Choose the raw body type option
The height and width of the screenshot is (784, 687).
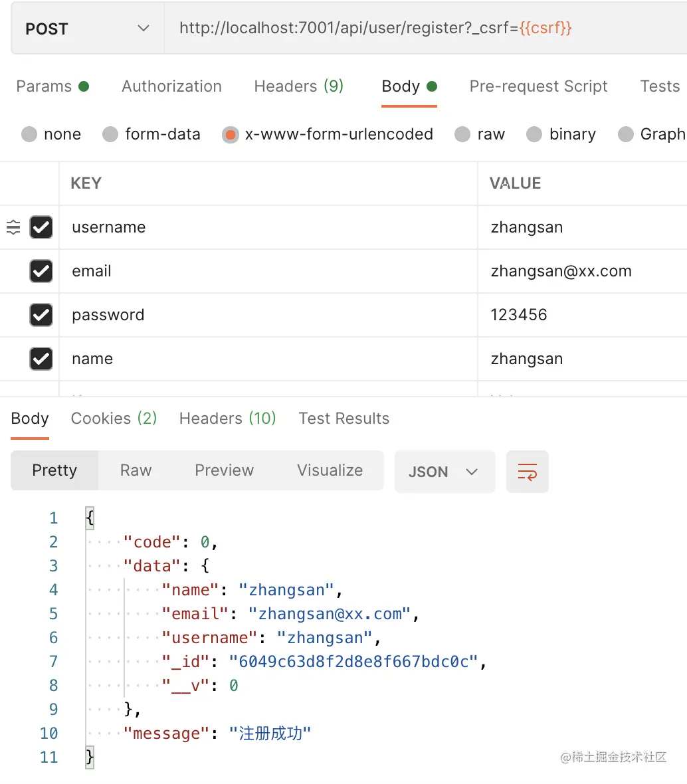[463, 135]
